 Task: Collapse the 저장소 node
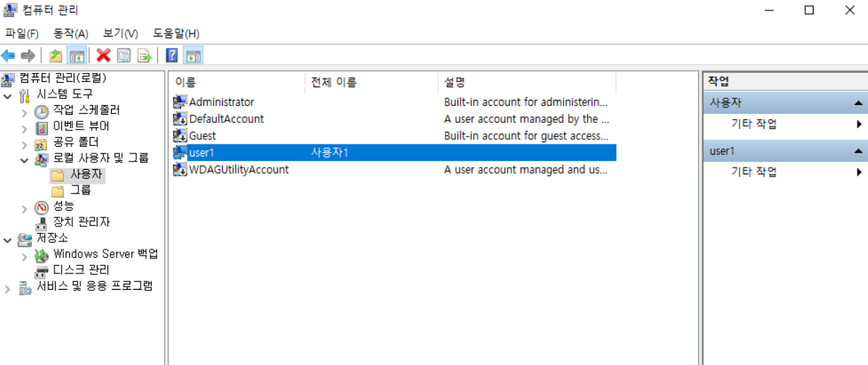(x=7, y=240)
